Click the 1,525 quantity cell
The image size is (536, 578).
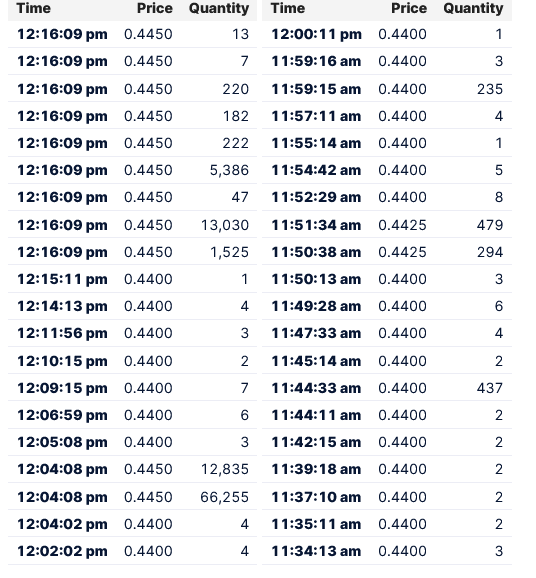pyautogui.click(x=229, y=252)
